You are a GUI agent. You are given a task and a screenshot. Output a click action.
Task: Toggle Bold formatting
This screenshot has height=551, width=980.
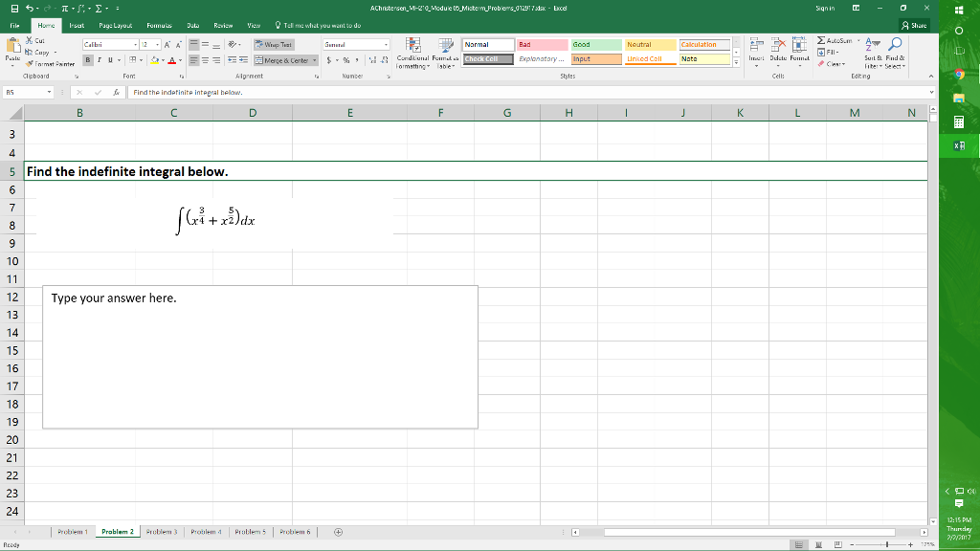click(87, 59)
